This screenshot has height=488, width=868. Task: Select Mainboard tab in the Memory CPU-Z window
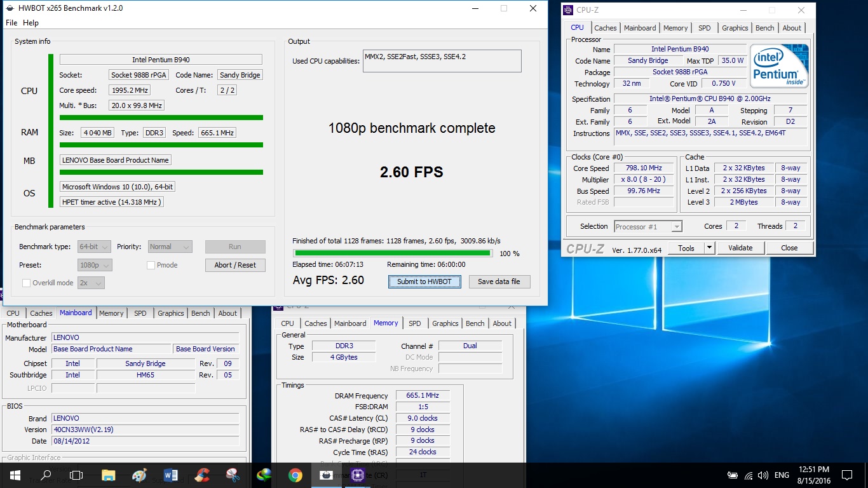(x=350, y=323)
